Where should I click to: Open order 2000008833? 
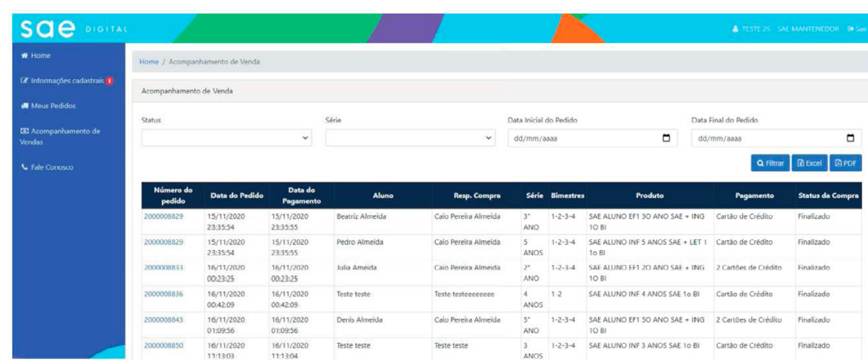click(164, 268)
